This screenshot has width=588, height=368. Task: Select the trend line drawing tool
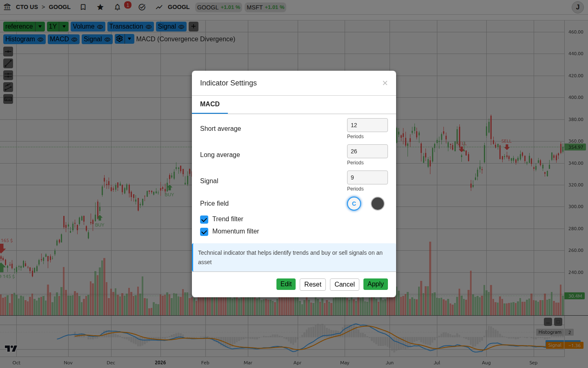coord(8,63)
